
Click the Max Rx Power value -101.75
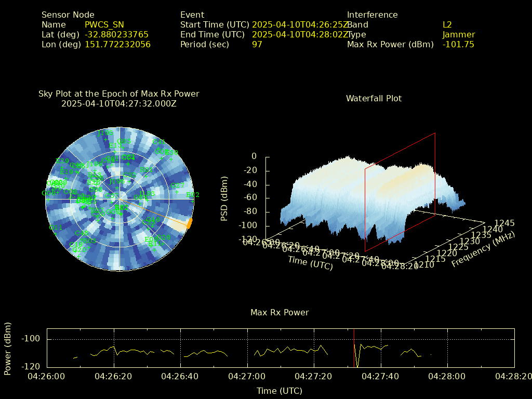[458, 45]
